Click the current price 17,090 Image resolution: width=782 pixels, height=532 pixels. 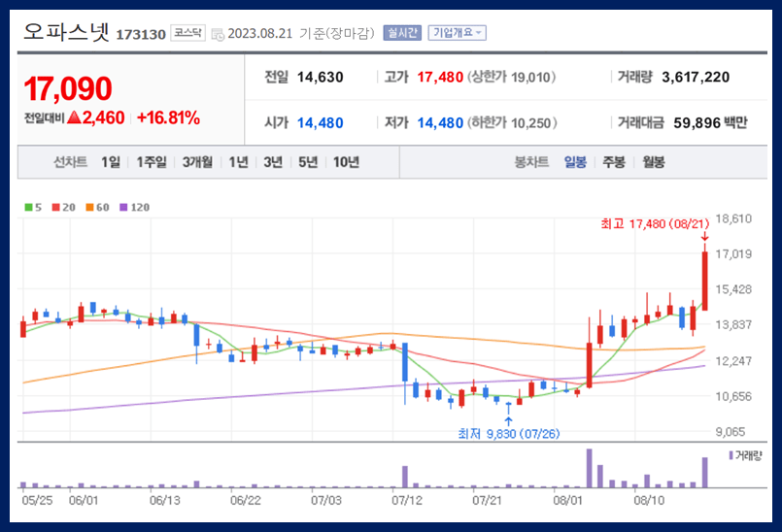click(68, 88)
